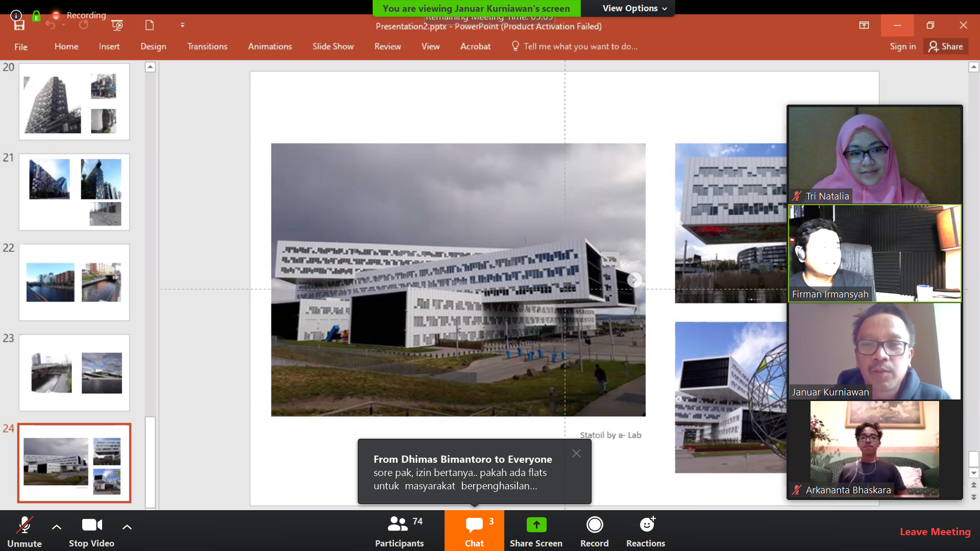980x551 pixels.
Task: Click Leave Meeting
Action: [x=935, y=532]
